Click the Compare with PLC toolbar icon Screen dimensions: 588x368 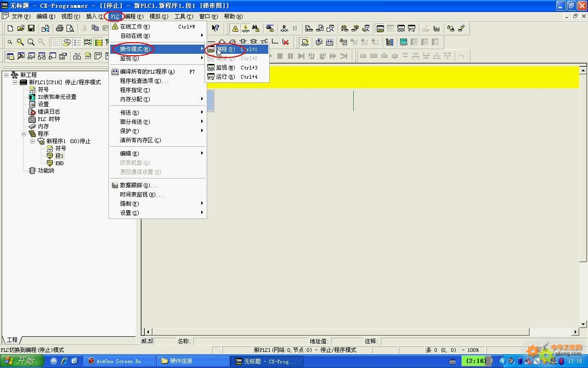point(330,29)
